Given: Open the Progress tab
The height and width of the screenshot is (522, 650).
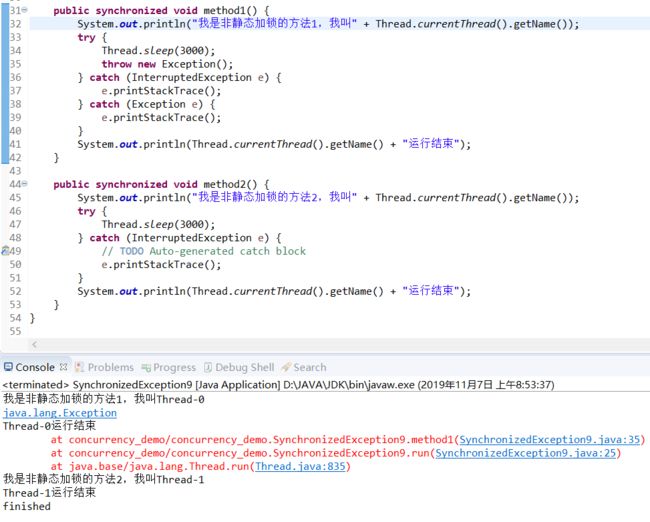Looking at the screenshot, I should coord(174,367).
